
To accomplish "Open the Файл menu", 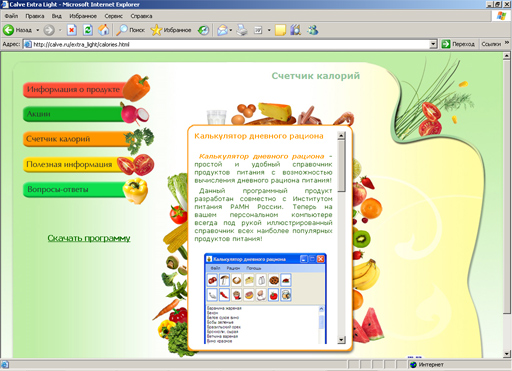I will click(11, 16).
